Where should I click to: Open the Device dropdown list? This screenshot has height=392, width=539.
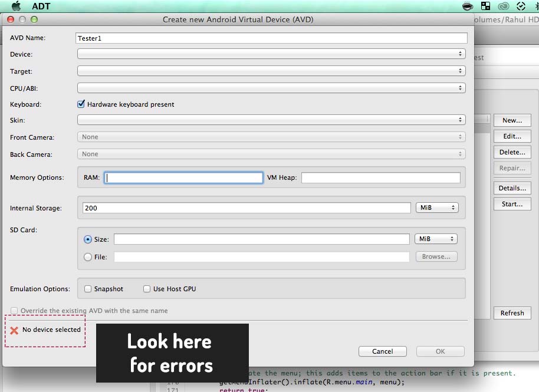pos(271,54)
